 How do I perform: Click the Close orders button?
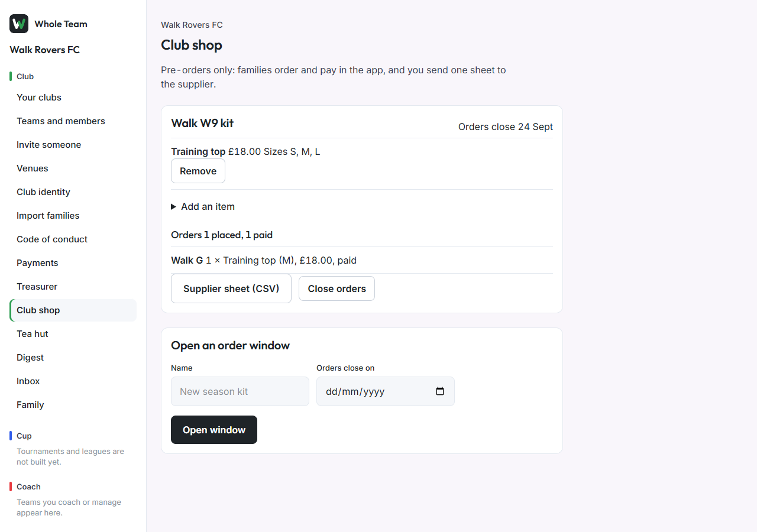click(337, 288)
